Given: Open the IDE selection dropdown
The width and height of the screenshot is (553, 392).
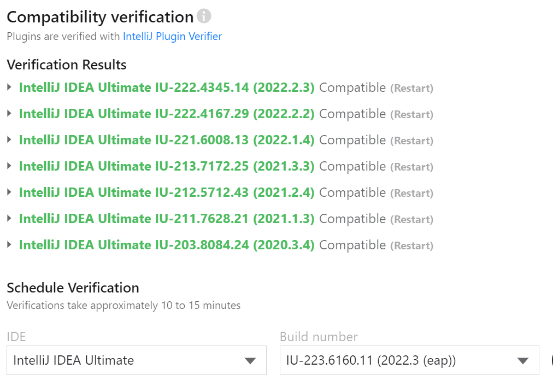Looking at the screenshot, I should pos(137,360).
